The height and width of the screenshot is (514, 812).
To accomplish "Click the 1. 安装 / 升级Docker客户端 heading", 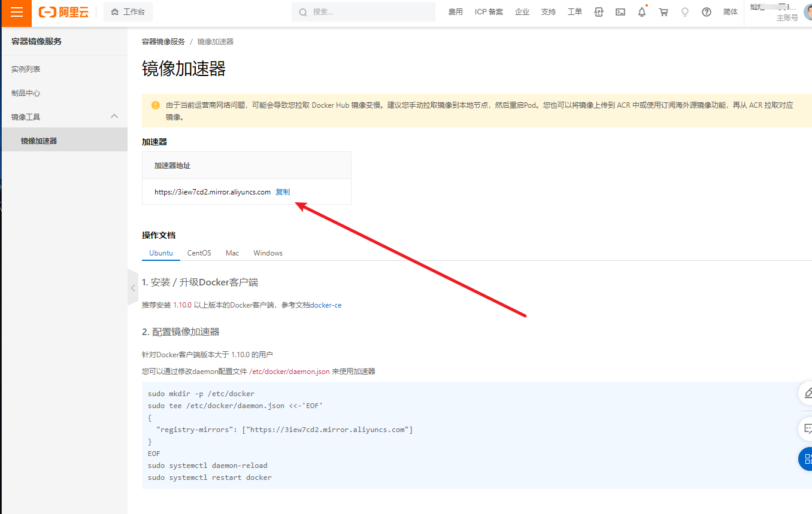I will pyautogui.click(x=200, y=282).
